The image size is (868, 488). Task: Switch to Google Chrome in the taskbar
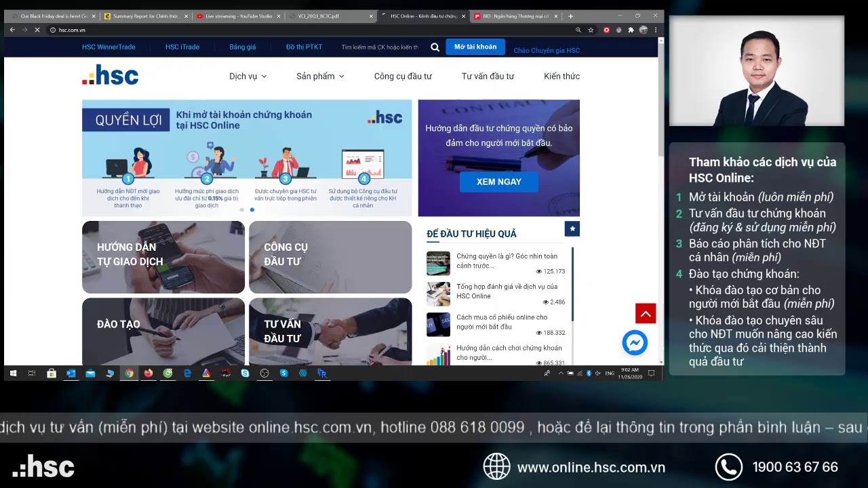(129, 373)
